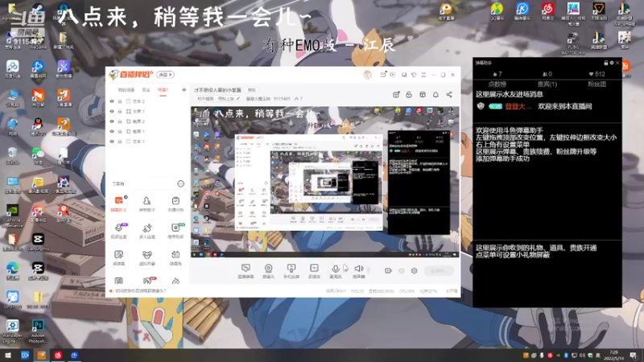
Task: Open Wallpaper Engine desktop shortcut
Action: coord(12,332)
